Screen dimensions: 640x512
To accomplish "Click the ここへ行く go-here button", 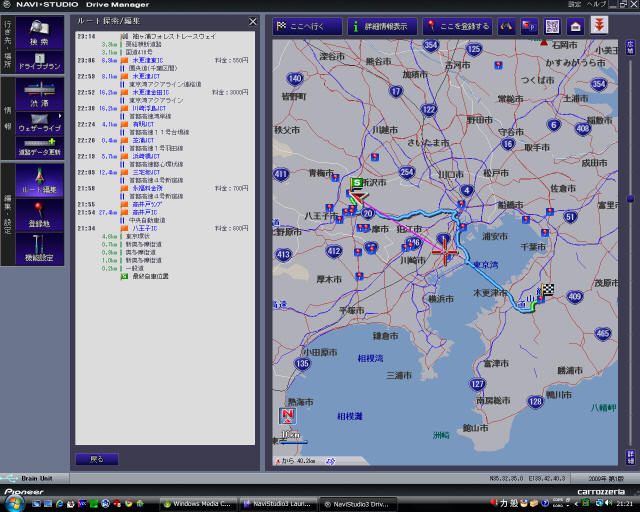I will (306, 26).
